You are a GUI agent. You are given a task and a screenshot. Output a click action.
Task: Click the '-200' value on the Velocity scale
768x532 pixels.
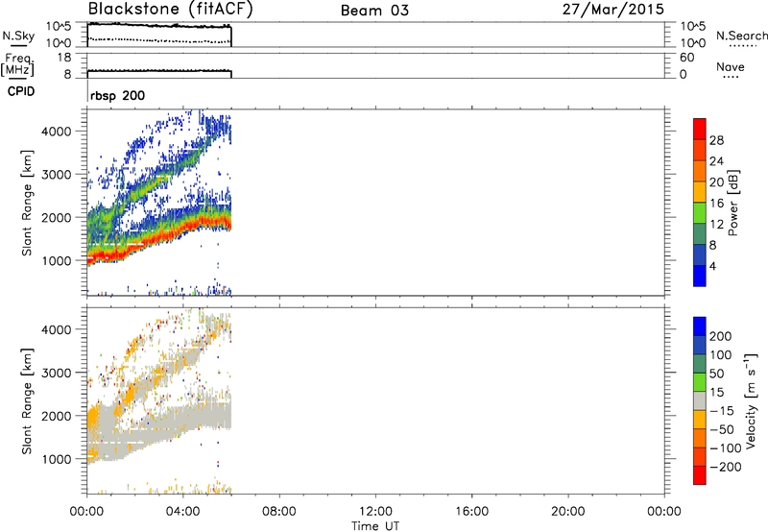pyautogui.click(x=726, y=467)
